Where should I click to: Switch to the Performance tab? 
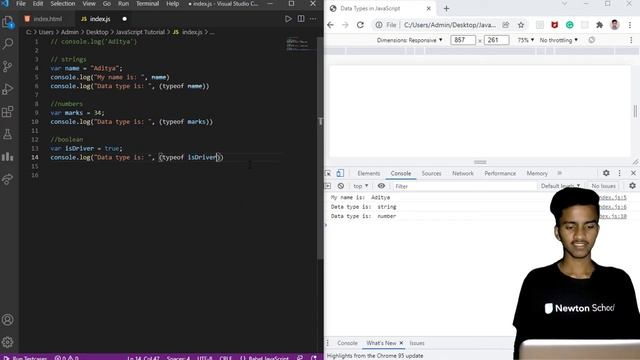coord(500,173)
